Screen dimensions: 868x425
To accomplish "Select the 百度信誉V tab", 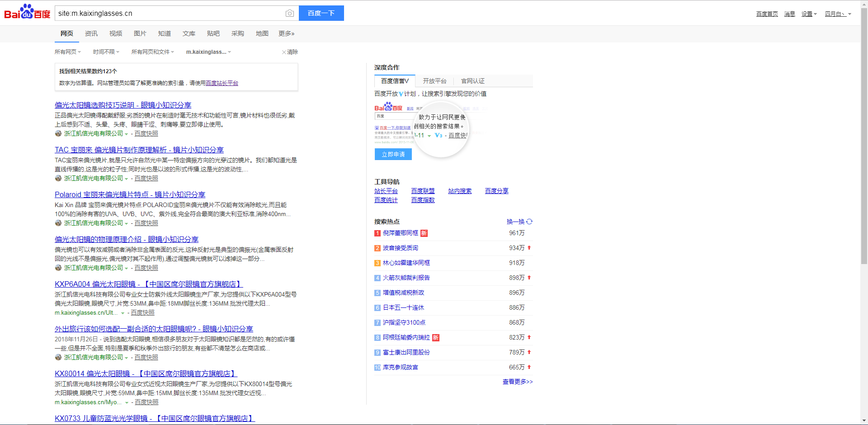I will pos(395,81).
